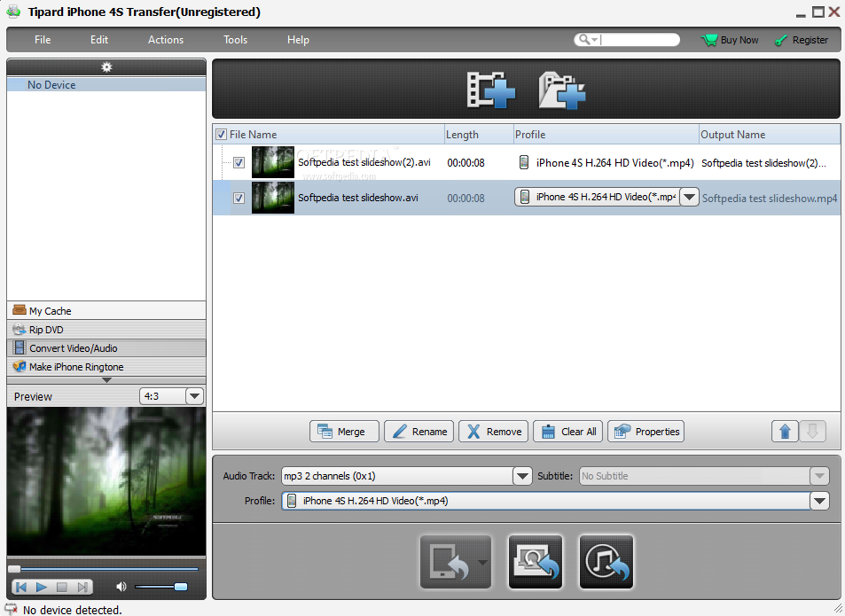Open the Edit menu
This screenshot has height=616, width=845.
click(x=99, y=40)
